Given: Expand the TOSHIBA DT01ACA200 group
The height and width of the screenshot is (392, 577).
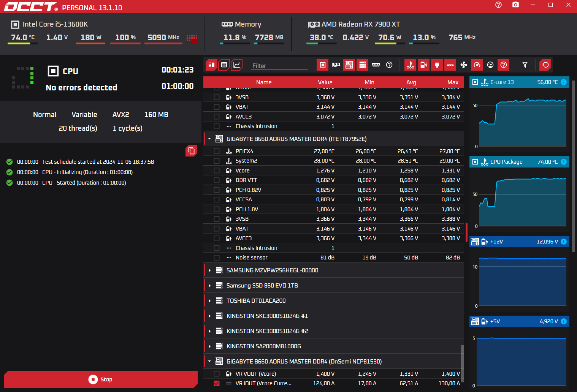Looking at the screenshot, I should (x=209, y=301).
